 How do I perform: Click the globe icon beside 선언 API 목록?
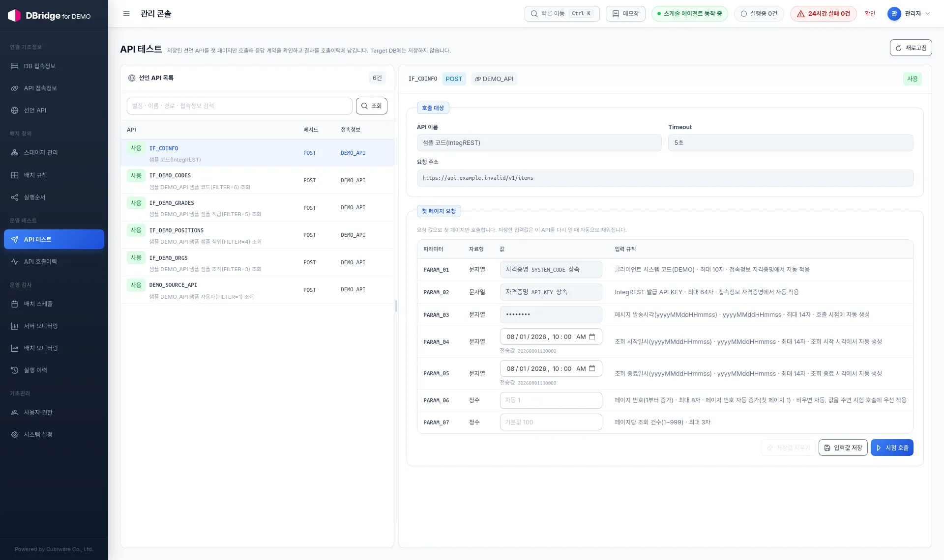coord(132,78)
